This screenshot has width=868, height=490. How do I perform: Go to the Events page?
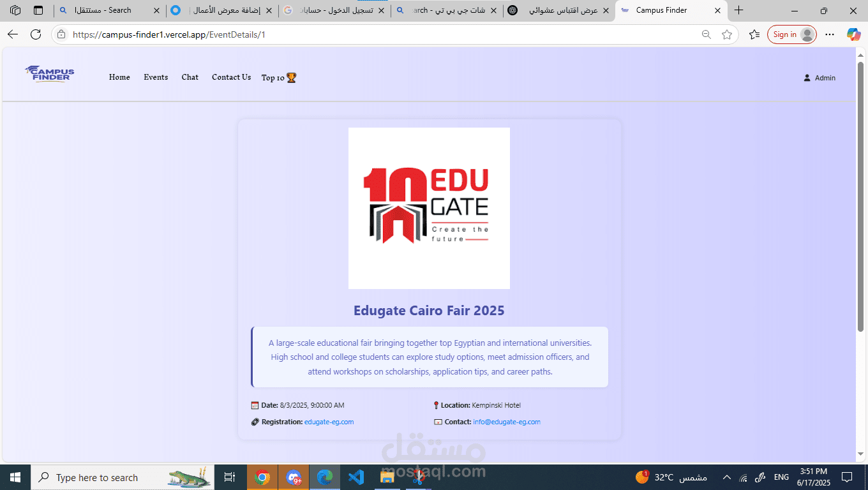(156, 77)
